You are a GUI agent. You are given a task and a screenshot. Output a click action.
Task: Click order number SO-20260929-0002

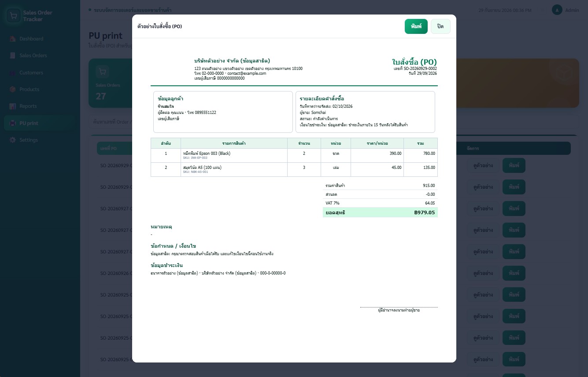tap(420, 69)
